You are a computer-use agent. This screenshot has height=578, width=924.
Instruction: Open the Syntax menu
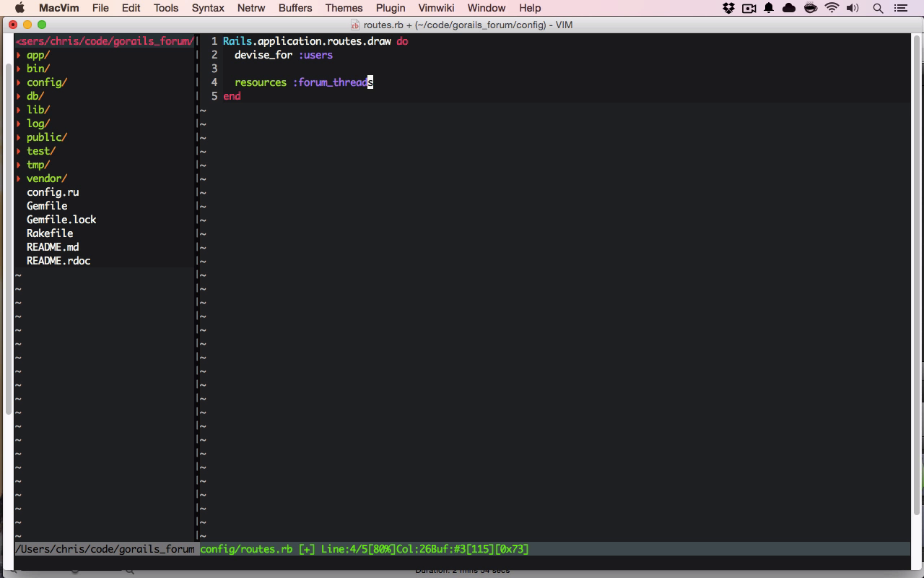point(208,8)
